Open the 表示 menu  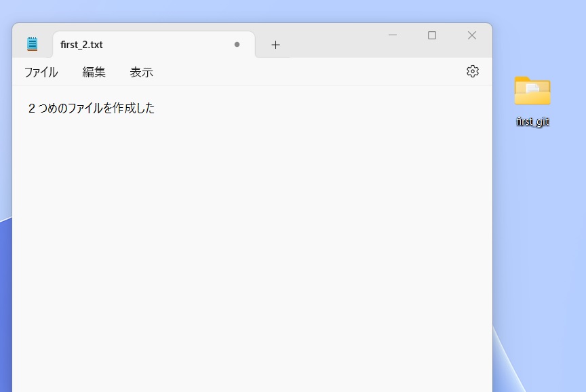(x=141, y=72)
